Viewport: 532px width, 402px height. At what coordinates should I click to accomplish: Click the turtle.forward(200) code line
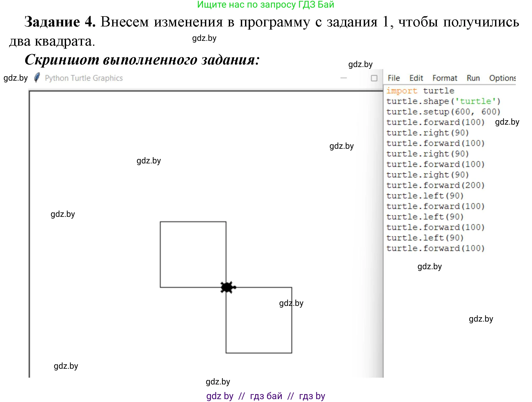click(435, 185)
